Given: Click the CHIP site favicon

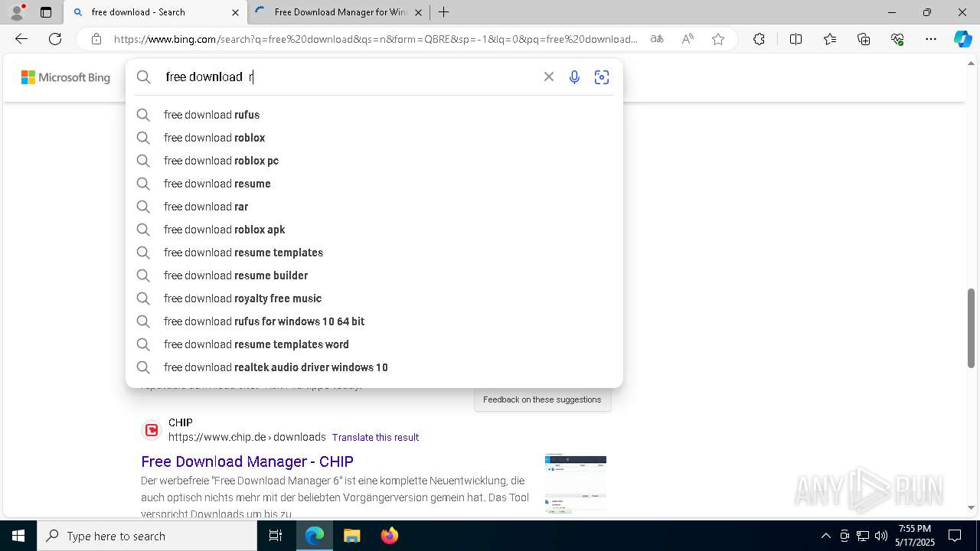Looking at the screenshot, I should pos(152,430).
